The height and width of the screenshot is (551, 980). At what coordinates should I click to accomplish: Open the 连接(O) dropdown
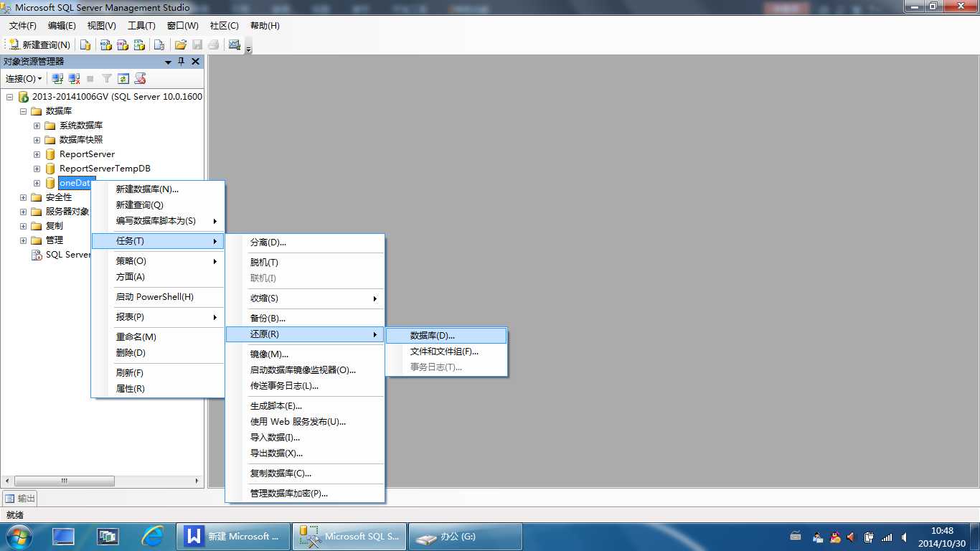coord(24,78)
